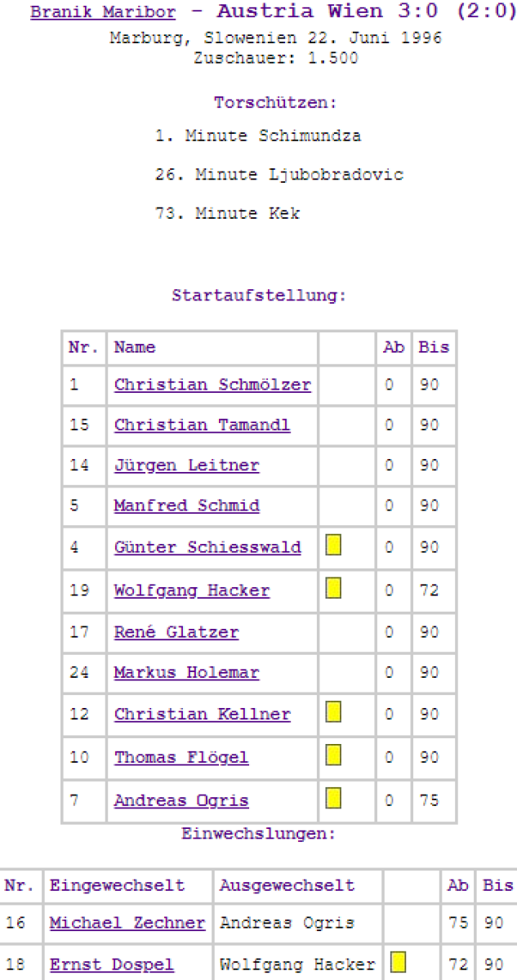Open Jürgen Leitner's profile link

(x=186, y=465)
